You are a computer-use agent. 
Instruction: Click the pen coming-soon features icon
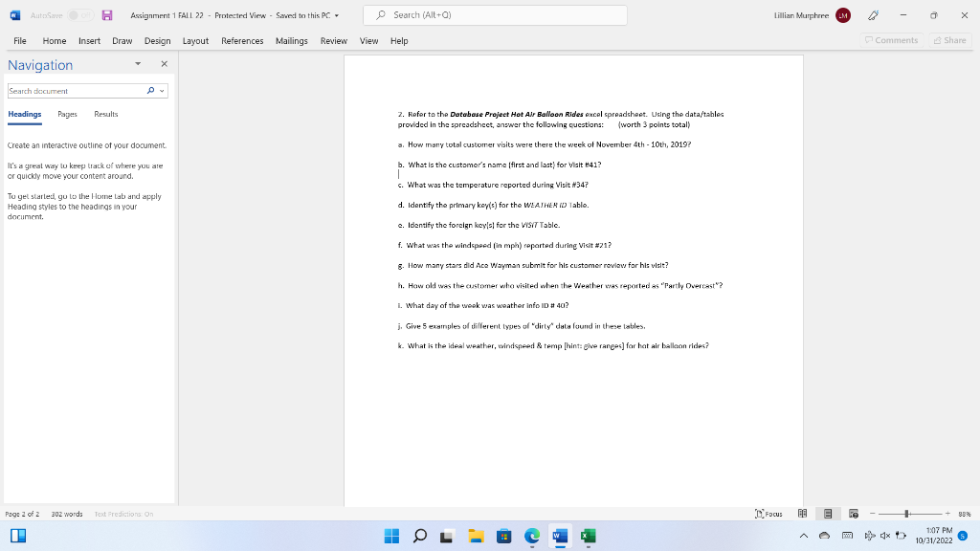[873, 15]
